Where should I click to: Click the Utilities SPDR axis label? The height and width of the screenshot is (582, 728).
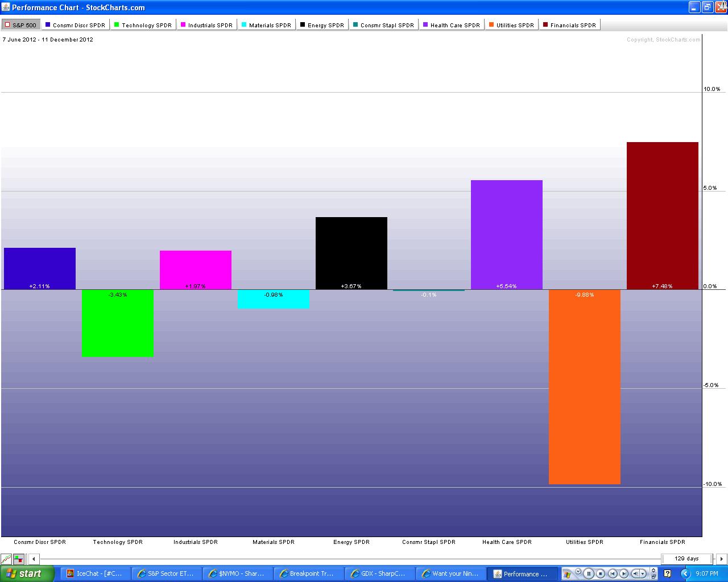click(x=585, y=542)
